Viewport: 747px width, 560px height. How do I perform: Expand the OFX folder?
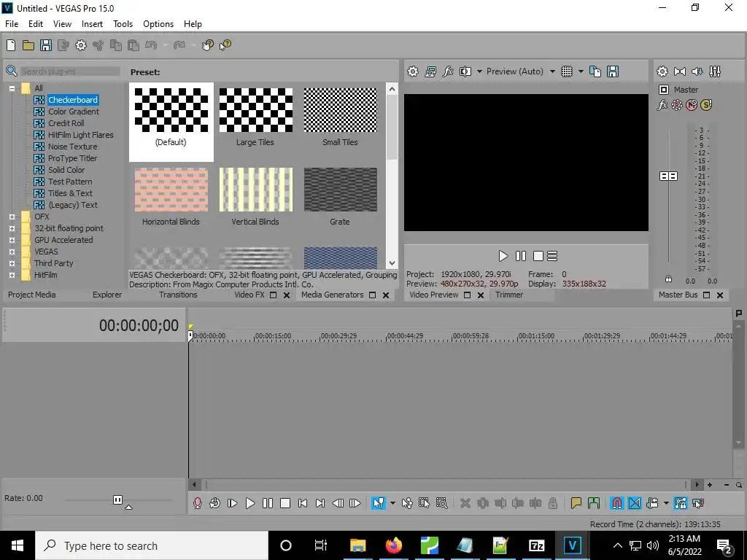pos(12,217)
